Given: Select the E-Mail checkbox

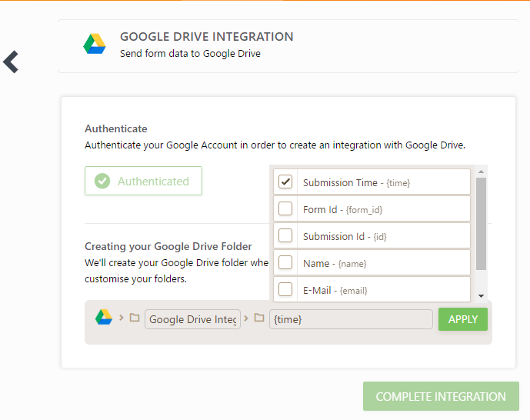Looking at the screenshot, I should click(285, 289).
